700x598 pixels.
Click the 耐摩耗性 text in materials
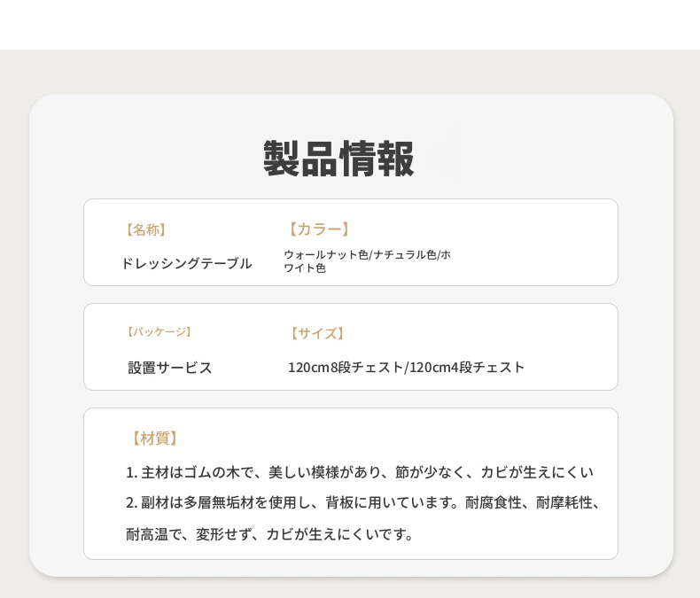click(564, 503)
